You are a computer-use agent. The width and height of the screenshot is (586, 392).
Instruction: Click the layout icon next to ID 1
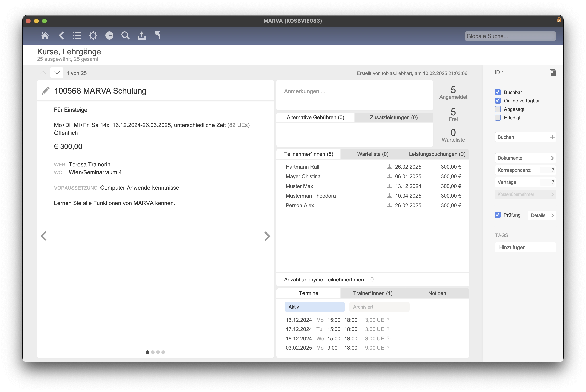553,73
